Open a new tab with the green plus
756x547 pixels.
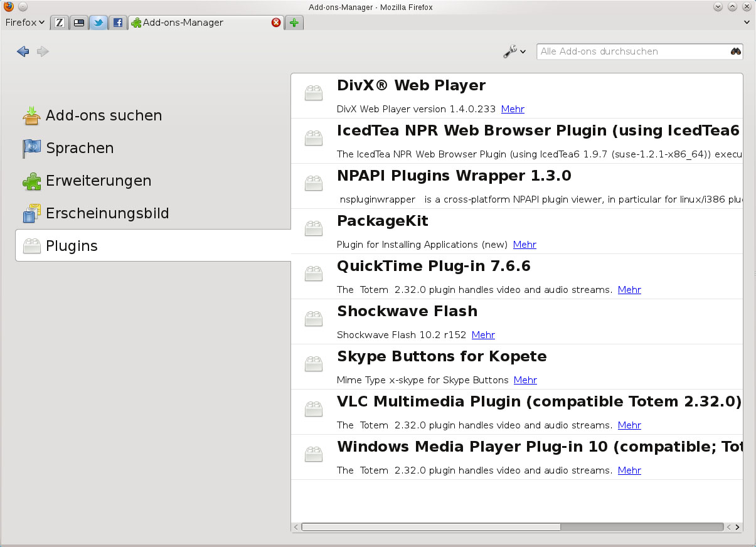pos(294,23)
